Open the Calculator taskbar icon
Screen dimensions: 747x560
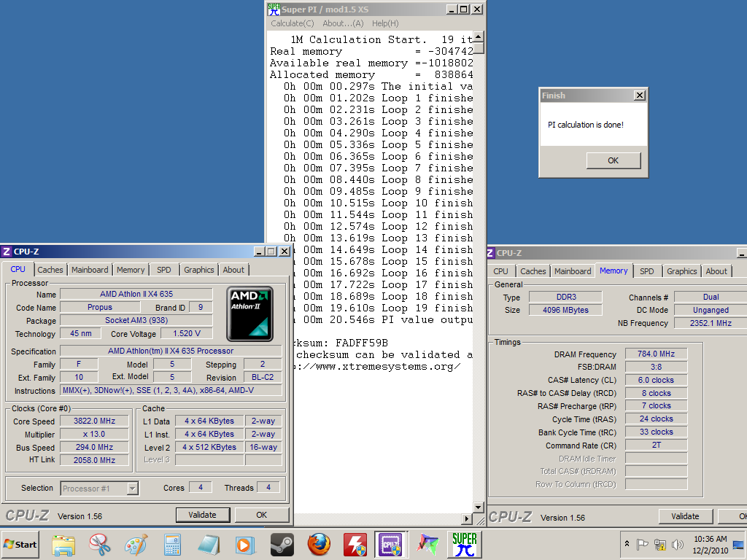coord(172,544)
